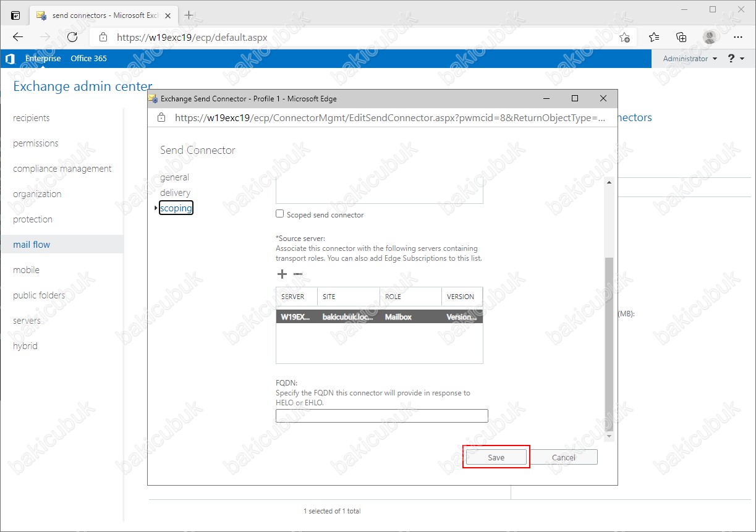
Task: Open the browser Settings and more menu
Action: tap(737, 37)
